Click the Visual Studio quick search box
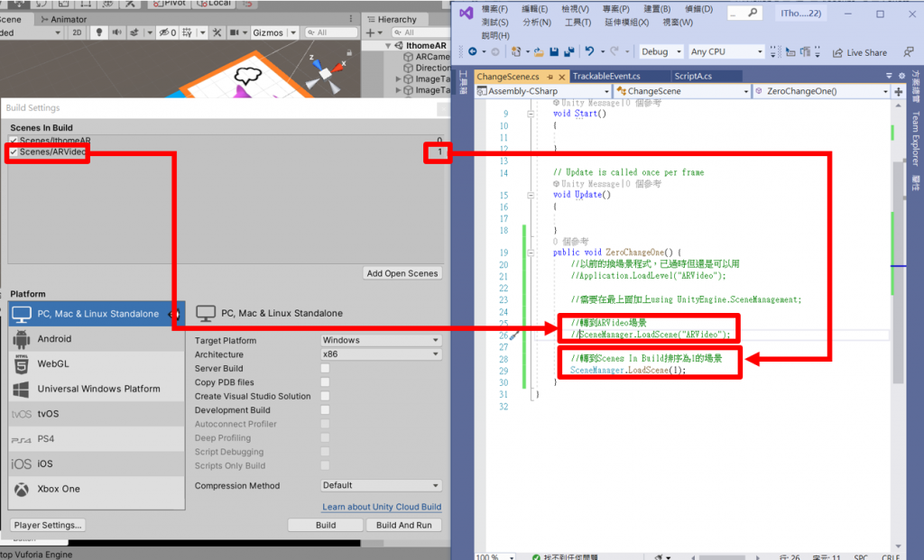 point(744,13)
